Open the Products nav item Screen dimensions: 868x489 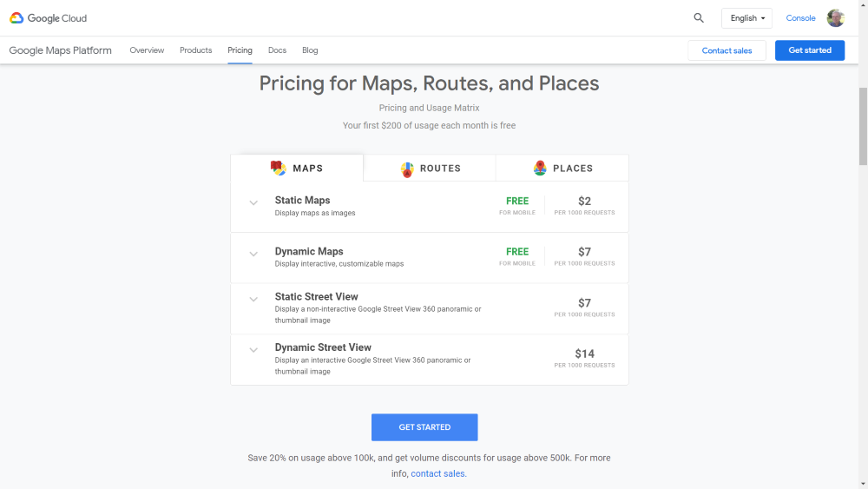tap(196, 50)
